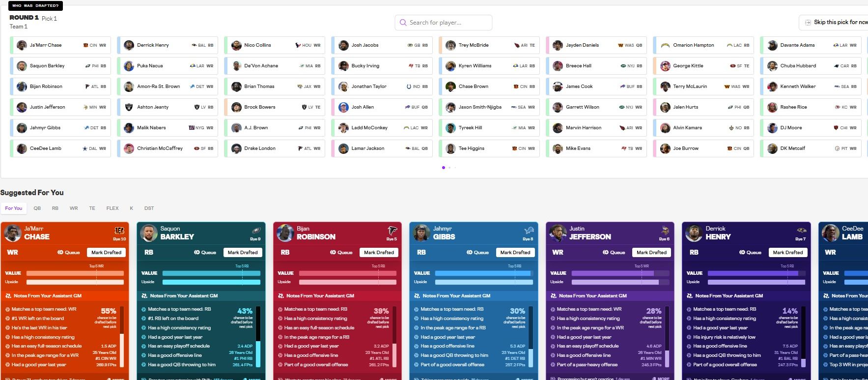Mark Jahmyr Gibbs as drafted

515,253
